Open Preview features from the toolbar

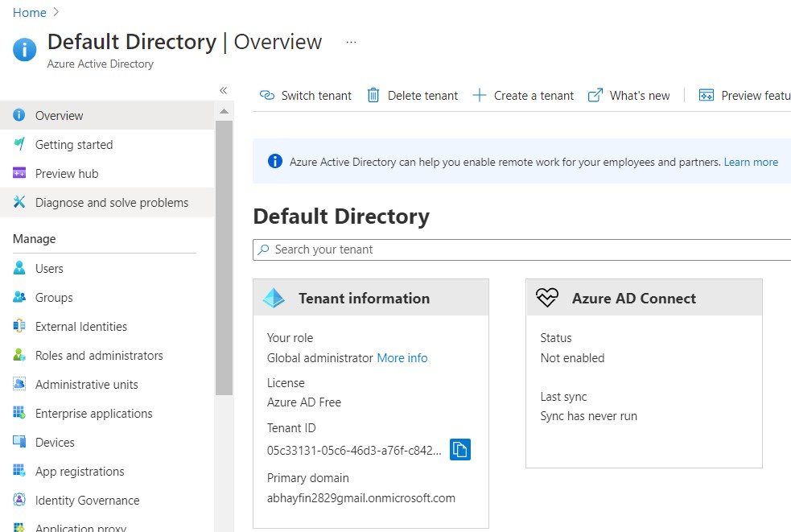click(x=744, y=95)
